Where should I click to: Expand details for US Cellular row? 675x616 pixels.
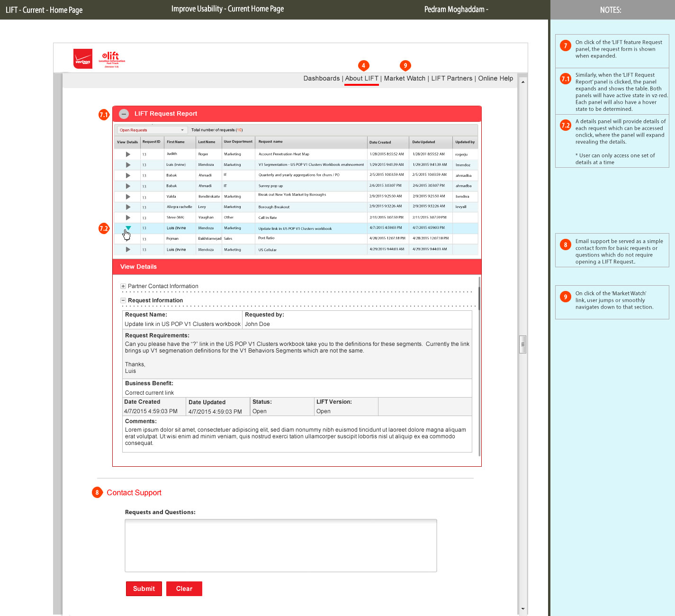click(127, 249)
